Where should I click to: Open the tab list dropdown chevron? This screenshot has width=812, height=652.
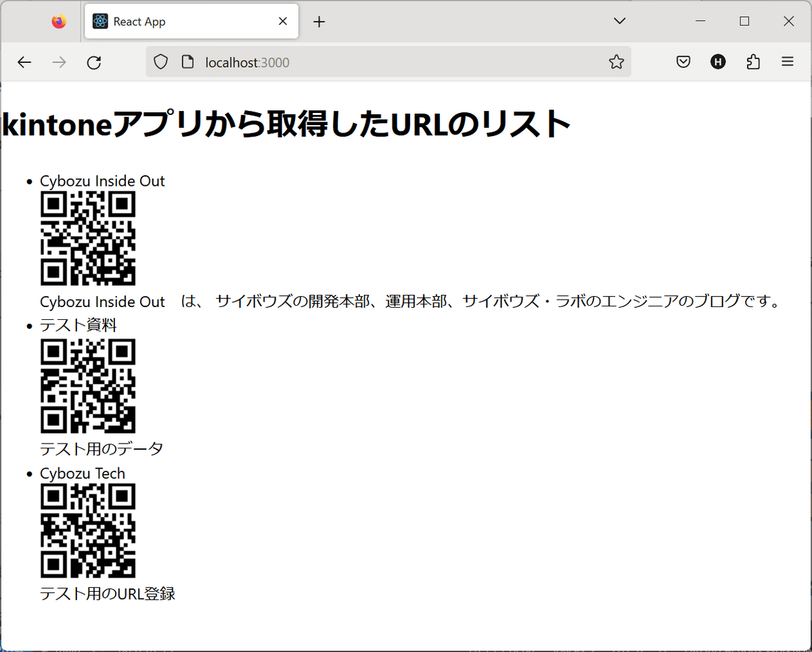[619, 21]
